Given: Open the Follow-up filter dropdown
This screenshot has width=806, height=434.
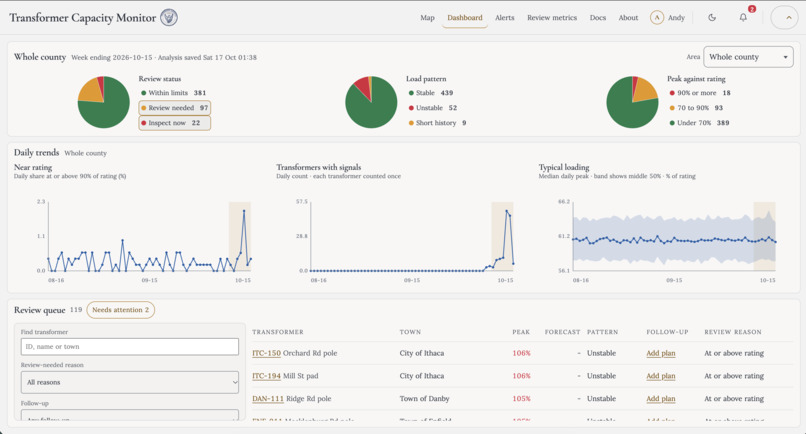Looking at the screenshot, I should coord(130,415).
